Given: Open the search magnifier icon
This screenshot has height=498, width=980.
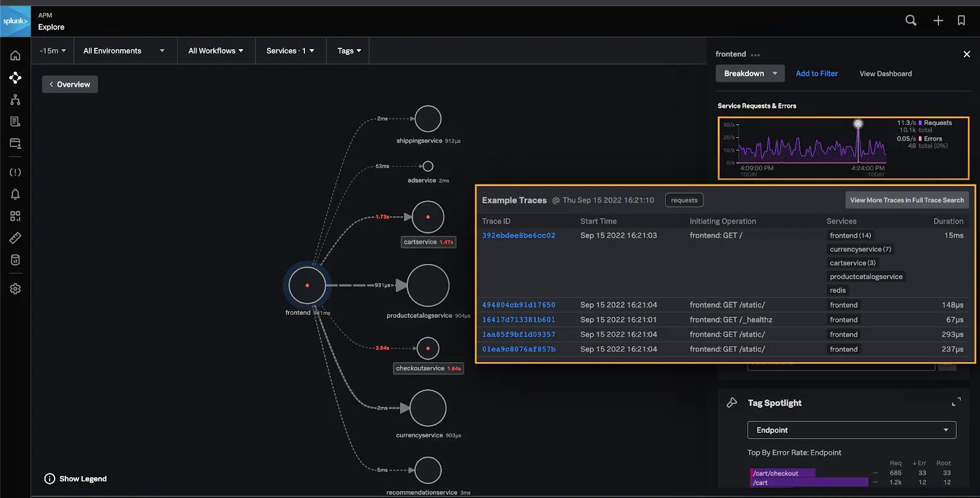Looking at the screenshot, I should tap(911, 20).
